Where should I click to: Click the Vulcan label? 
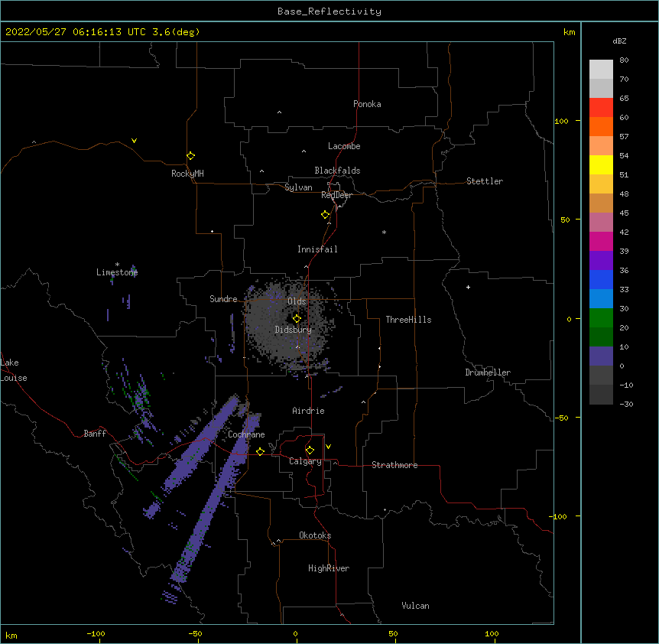tap(415, 606)
